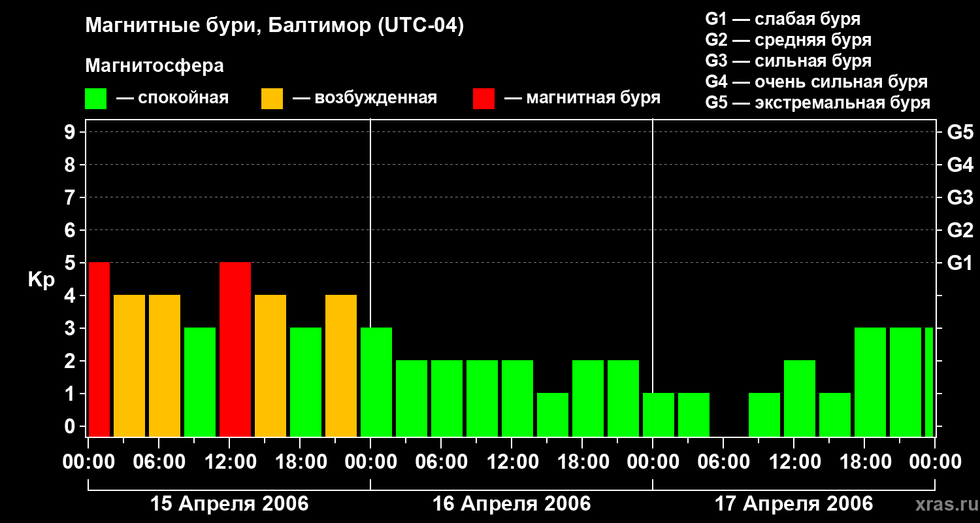
Task: Click the red 'магнитная буря' legend swatch
Action: (483, 99)
